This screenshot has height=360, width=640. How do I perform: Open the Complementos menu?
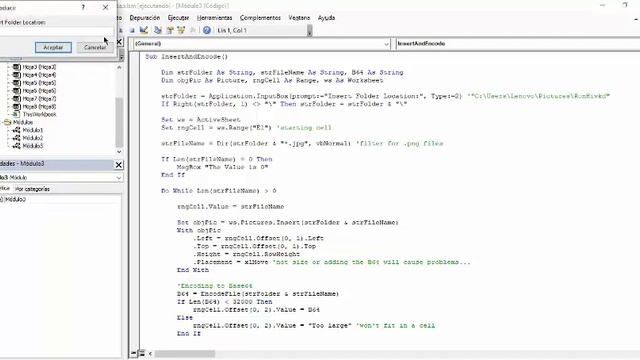tap(260, 18)
